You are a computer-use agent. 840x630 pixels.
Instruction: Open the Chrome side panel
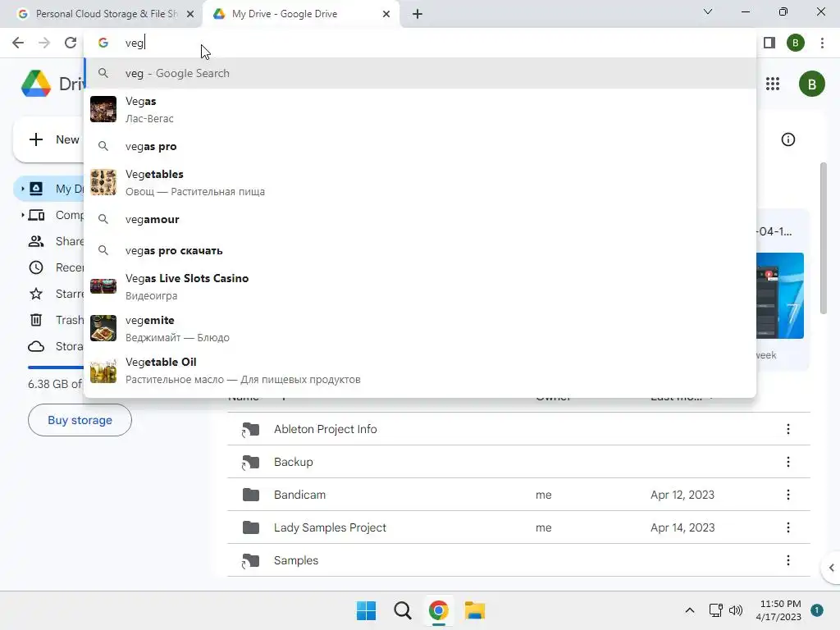click(769, 43)
